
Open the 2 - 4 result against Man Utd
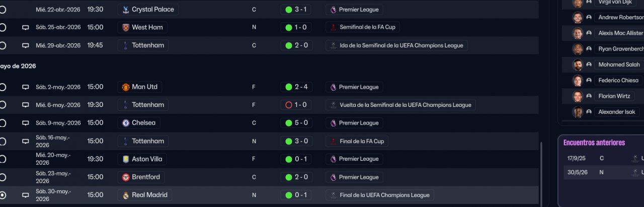[296, 87]
